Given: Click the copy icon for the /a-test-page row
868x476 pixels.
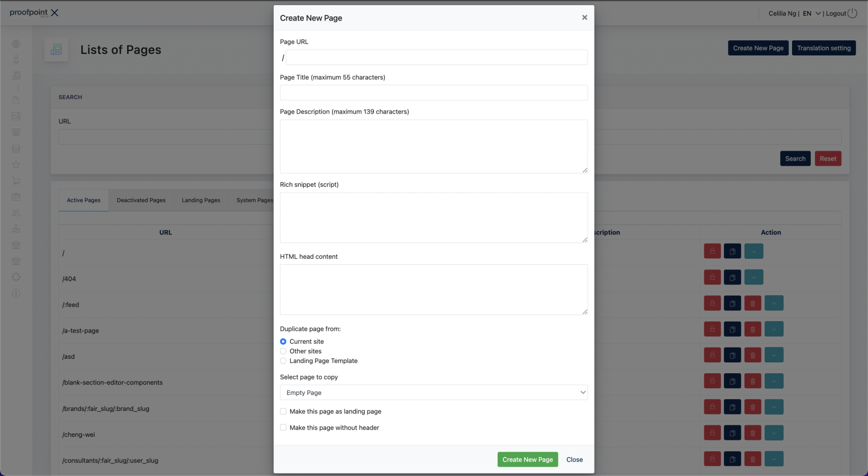Looking at the screenshot, I should [x=732, y=329].
